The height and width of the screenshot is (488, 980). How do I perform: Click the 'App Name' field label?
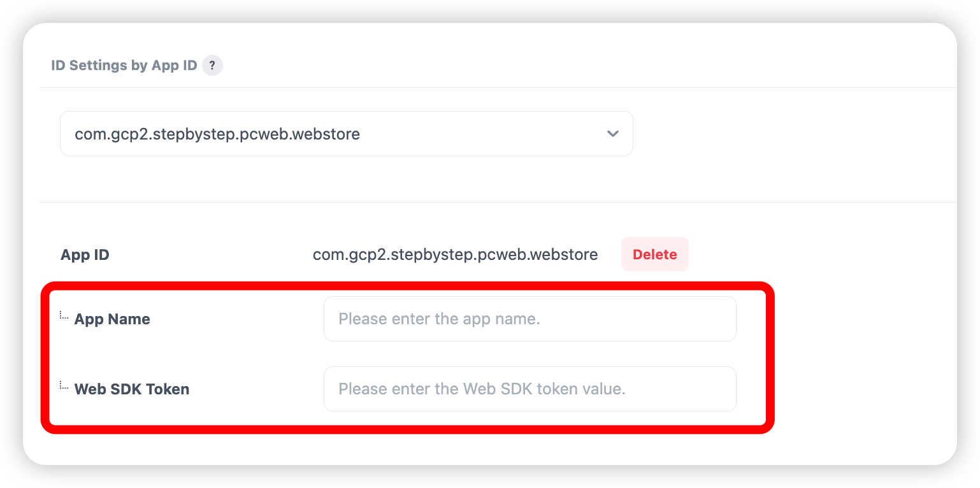[x=112, y=319]
